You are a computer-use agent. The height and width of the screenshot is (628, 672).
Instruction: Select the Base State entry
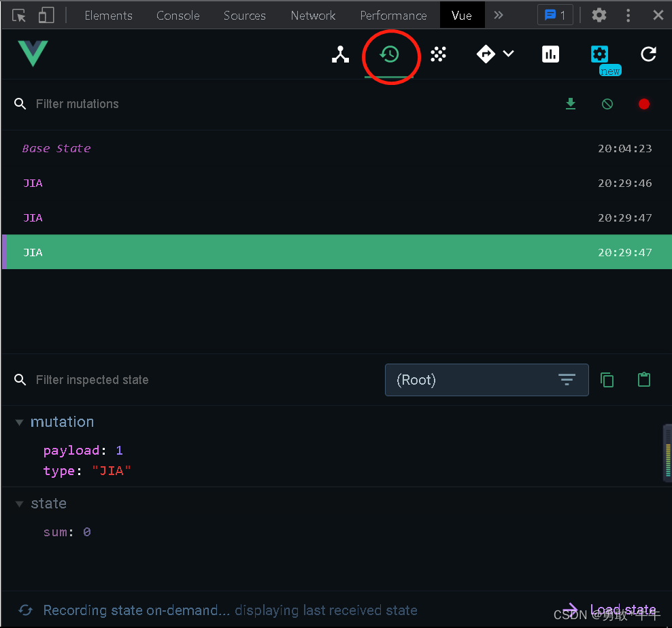click(x=56, y=148)
